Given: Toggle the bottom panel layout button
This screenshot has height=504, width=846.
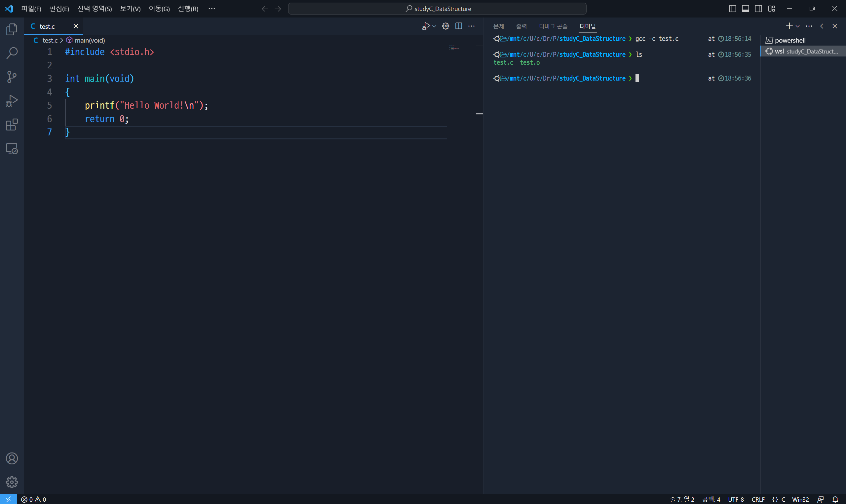Looking at the screenshot, I should (746, 9).
